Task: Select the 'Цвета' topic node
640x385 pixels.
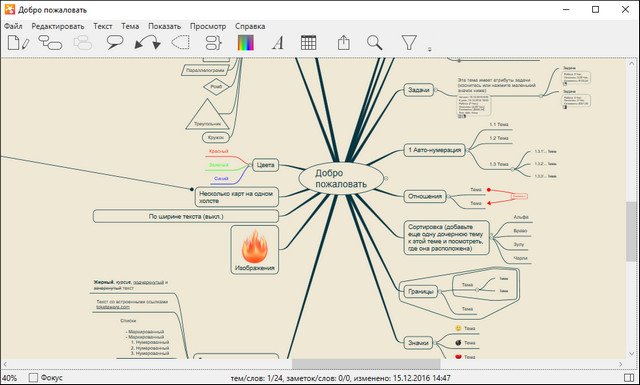Action: coord(265,165)
